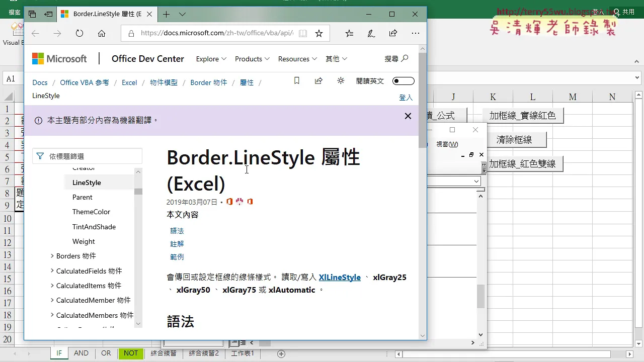Expand the CalculatedMember 物件 tree node
Image resolution: width=644 pixels, height=362 pixels.
point(52,300)
